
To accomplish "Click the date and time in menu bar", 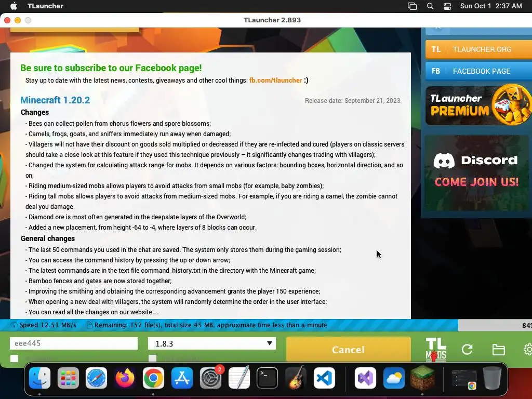I will pyautogui.click(x=491, y=6).
